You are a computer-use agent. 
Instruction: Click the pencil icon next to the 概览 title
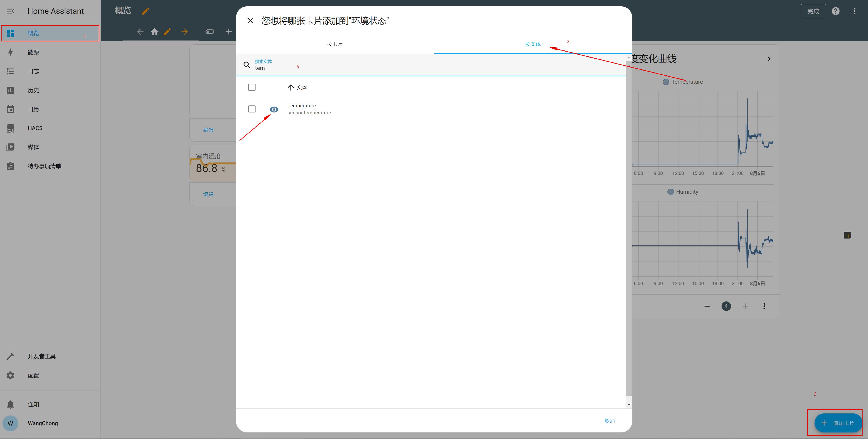[x=145, y=11]
